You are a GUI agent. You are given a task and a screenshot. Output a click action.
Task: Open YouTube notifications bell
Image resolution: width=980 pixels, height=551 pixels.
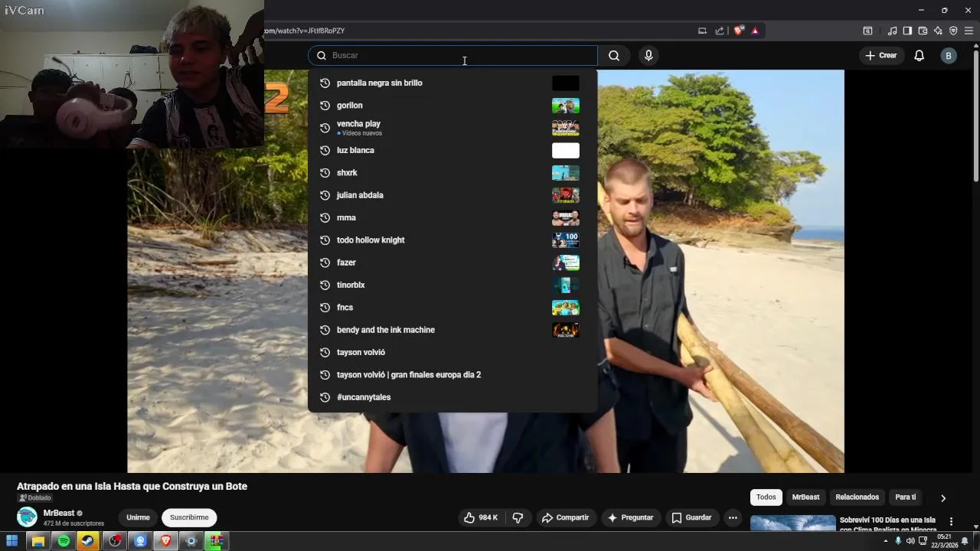click(x=919, y=55)
